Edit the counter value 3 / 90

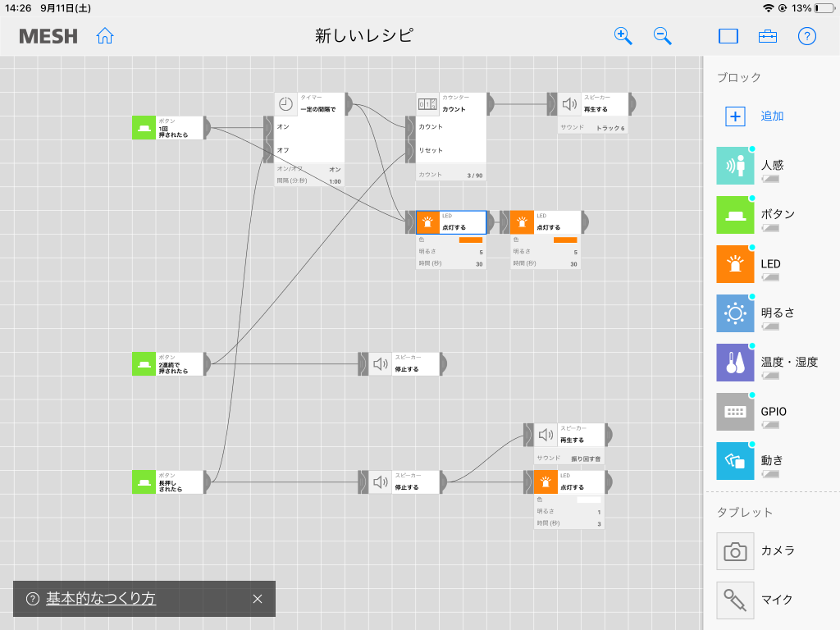[x=475, y=176]
